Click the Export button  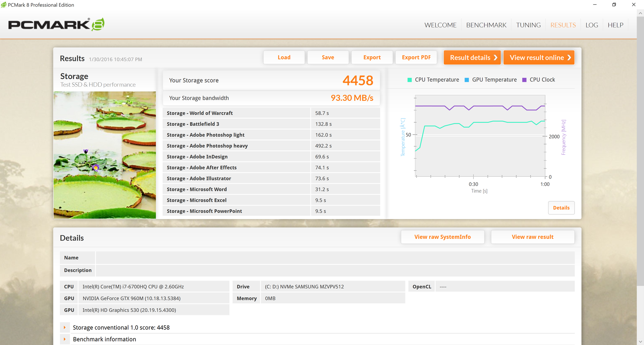tap(372, 57)
